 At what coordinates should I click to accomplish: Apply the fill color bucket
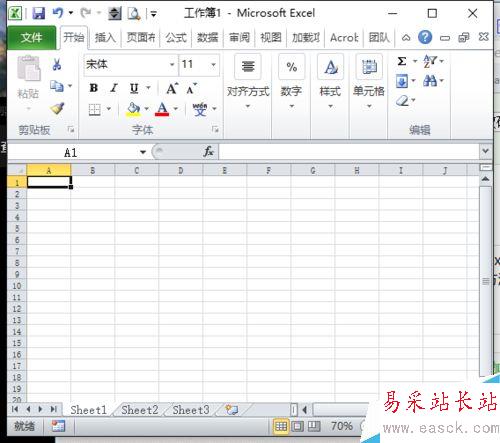(x=133, y=109)
